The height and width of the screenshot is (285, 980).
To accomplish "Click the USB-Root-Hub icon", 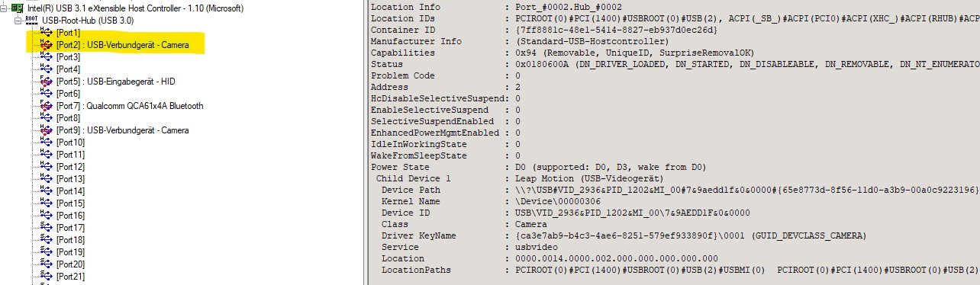I will pos(33,21).
